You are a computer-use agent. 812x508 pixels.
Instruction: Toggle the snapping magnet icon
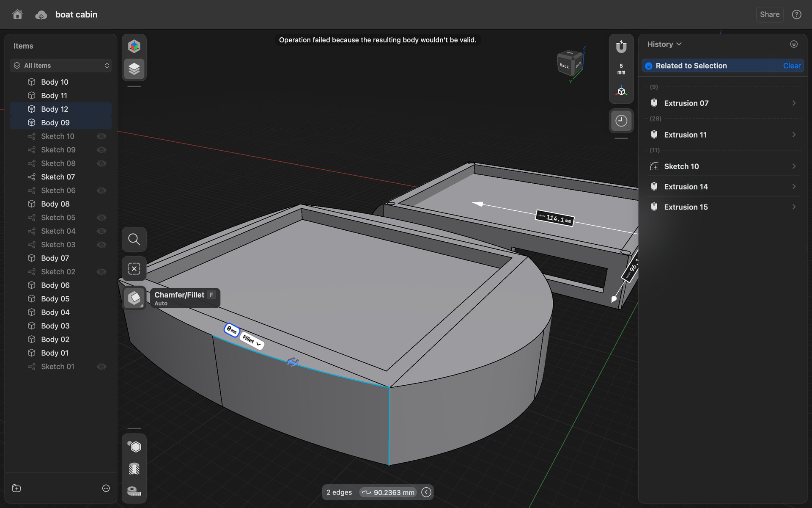pyautogui.click(x=621, y=46)
